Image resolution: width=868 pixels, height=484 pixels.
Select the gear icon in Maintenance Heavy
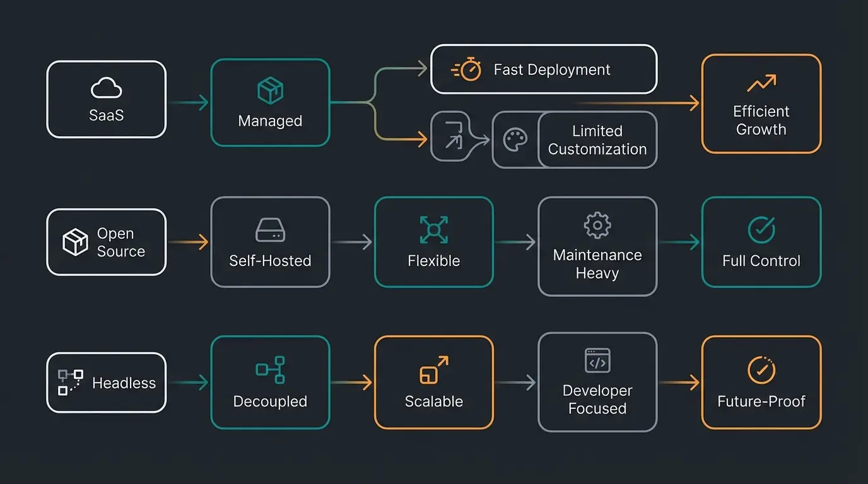click(597, 225)
